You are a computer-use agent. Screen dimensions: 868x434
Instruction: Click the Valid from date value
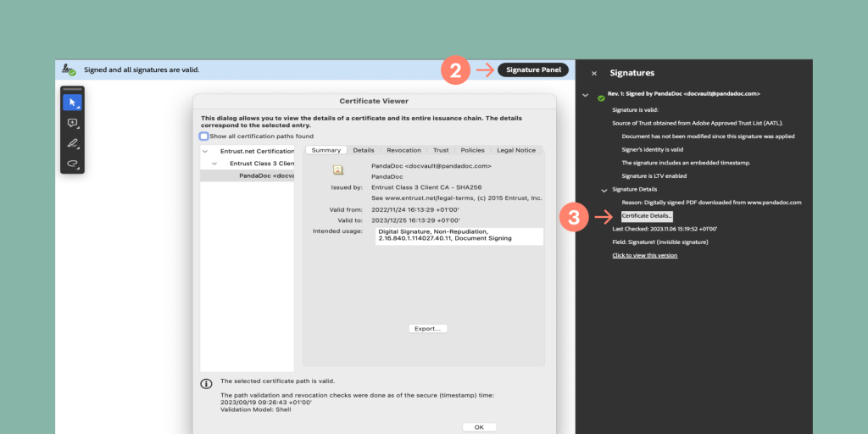click(x=415, y=210)
